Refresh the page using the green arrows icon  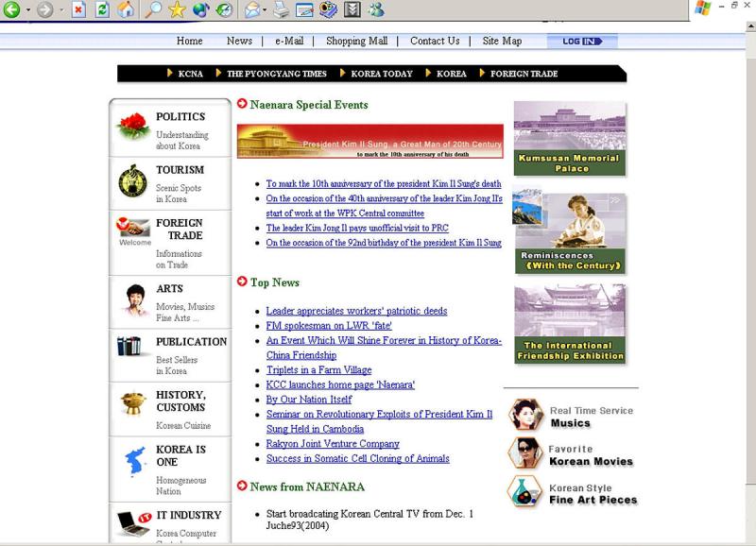coord(102,9)
